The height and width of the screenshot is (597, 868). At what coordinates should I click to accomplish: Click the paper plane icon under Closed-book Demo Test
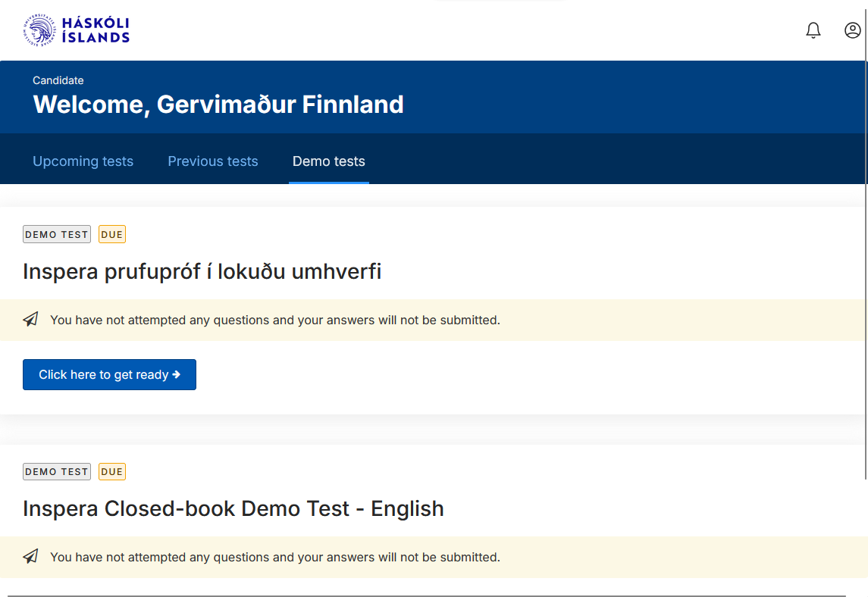click(30, 557)
